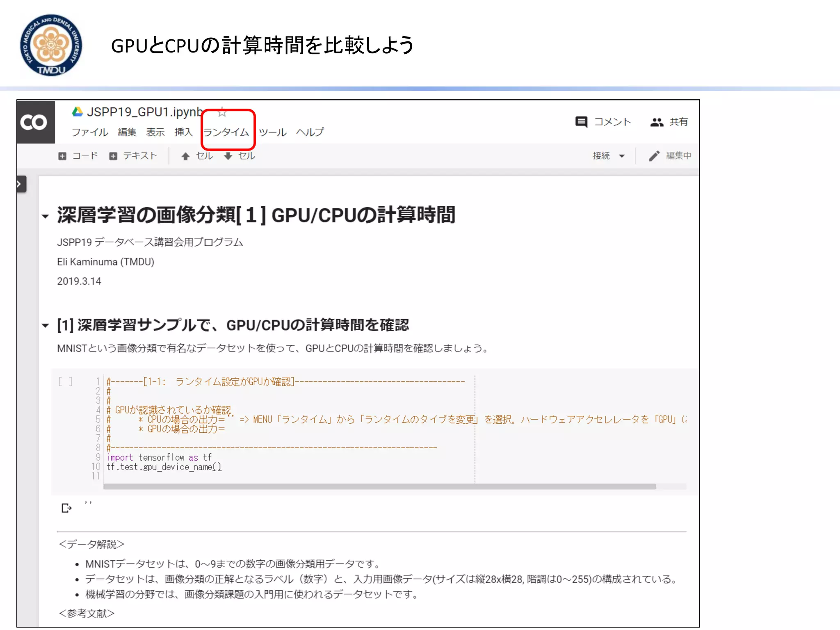This screenshot has width=840, height=630.
Task: Open the dropdown arrow next to 接続
Action: (622, 156)
